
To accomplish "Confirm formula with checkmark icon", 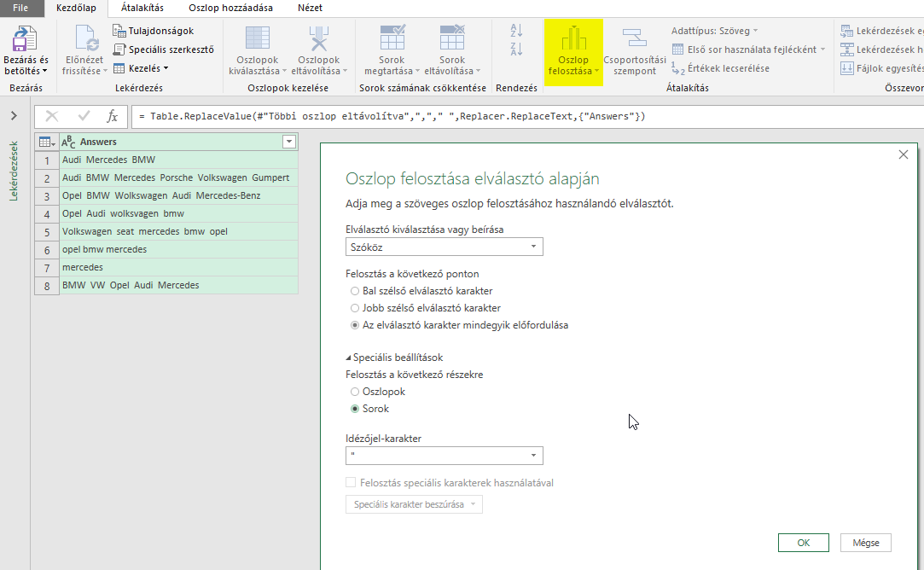I will coord(84,116).
